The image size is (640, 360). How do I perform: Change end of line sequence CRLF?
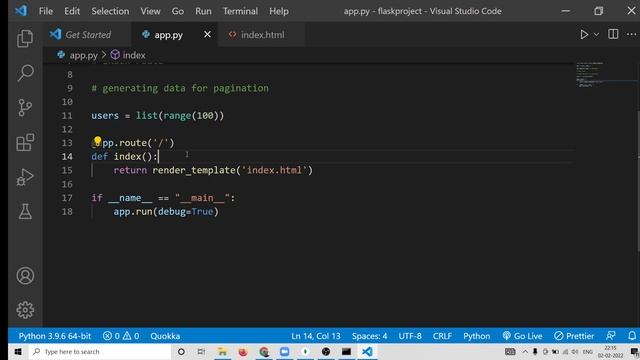click(x=442, y=336)
